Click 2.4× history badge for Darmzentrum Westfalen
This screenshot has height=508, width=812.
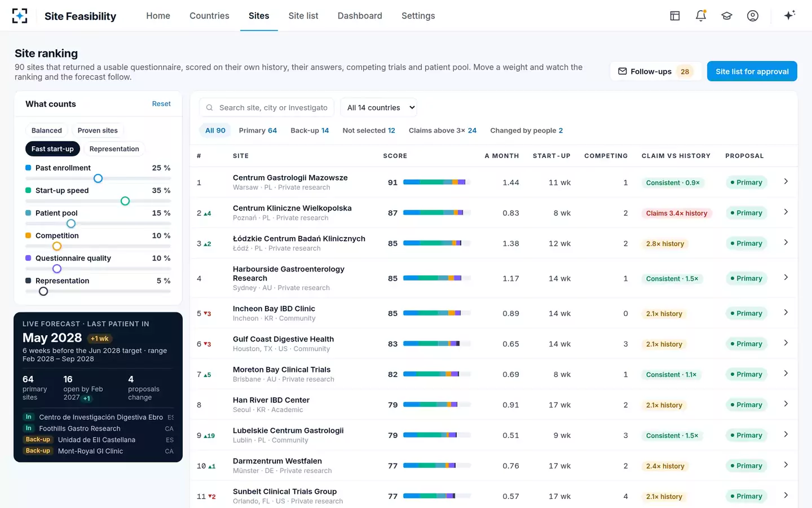[665, 466]
